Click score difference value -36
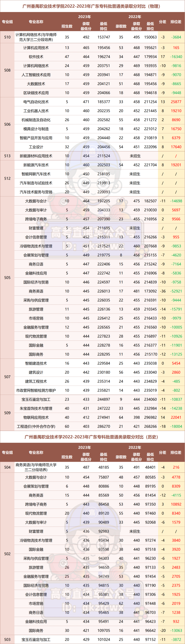This screenshot has height=644, width=185. (x=163, y=291)
